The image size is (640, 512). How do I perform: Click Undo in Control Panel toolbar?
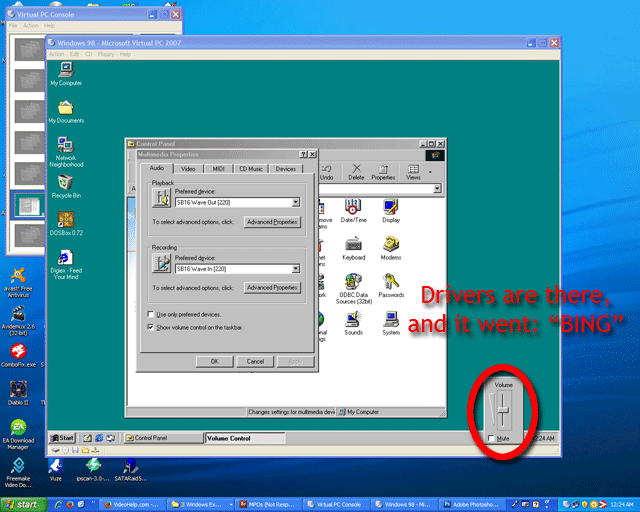[x=327, y=172]
